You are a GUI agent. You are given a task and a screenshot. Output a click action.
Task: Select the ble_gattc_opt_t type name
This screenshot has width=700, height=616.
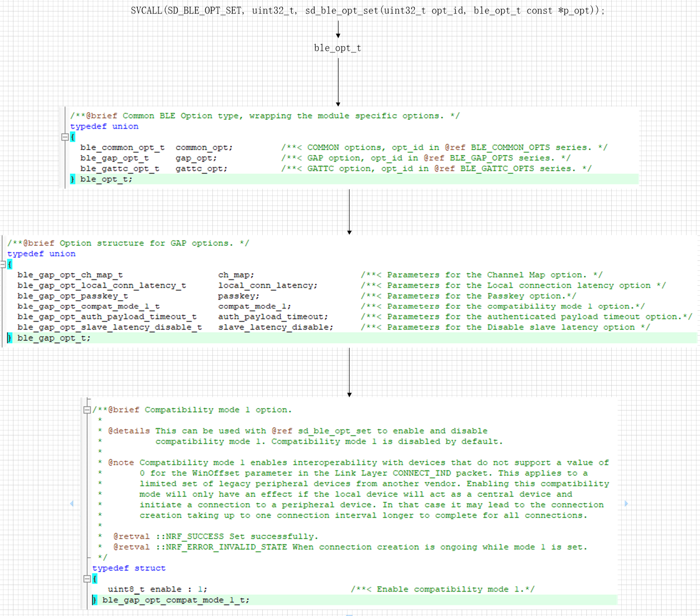(x=120, y=169)
